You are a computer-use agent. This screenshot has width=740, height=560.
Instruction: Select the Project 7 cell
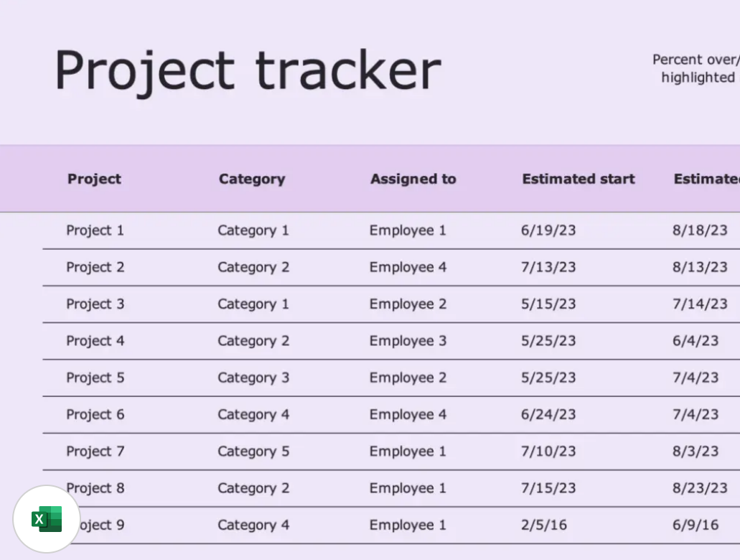coord(95,452)
